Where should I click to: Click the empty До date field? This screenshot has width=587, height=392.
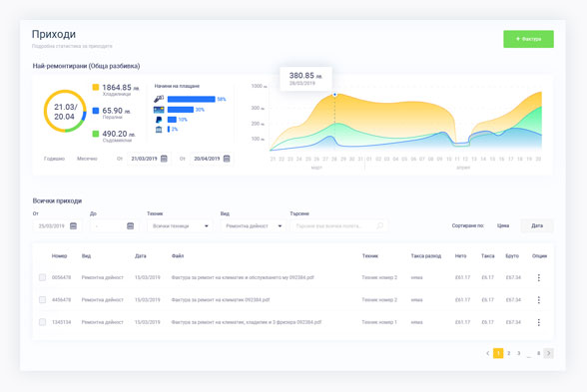114,225
